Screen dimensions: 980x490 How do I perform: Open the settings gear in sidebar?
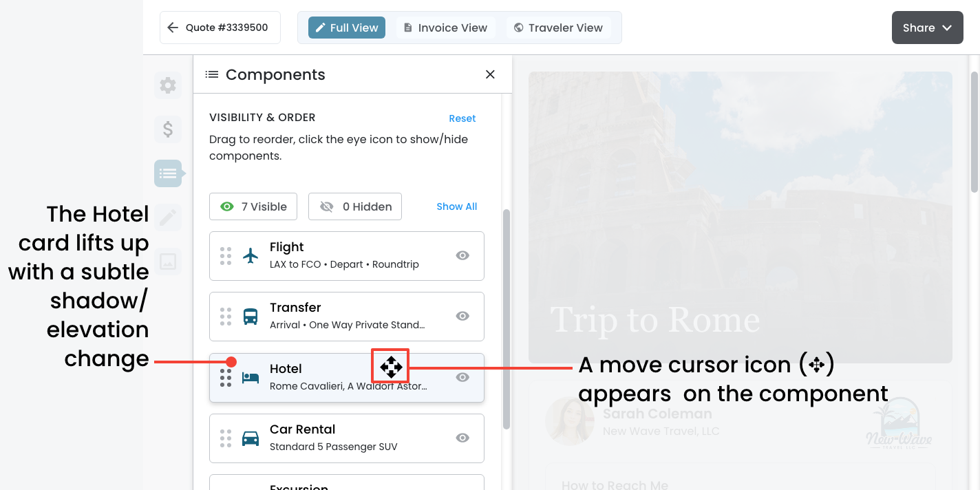click(168, 85)
